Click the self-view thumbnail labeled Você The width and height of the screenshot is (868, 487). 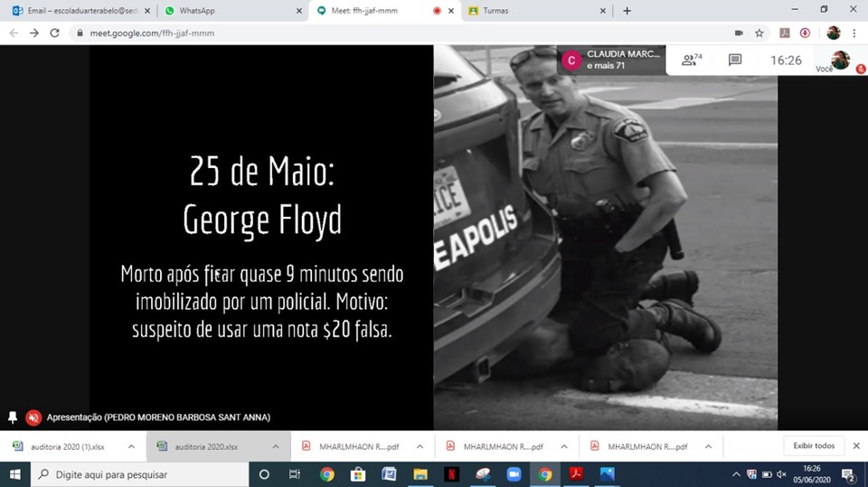click(840, 60)
